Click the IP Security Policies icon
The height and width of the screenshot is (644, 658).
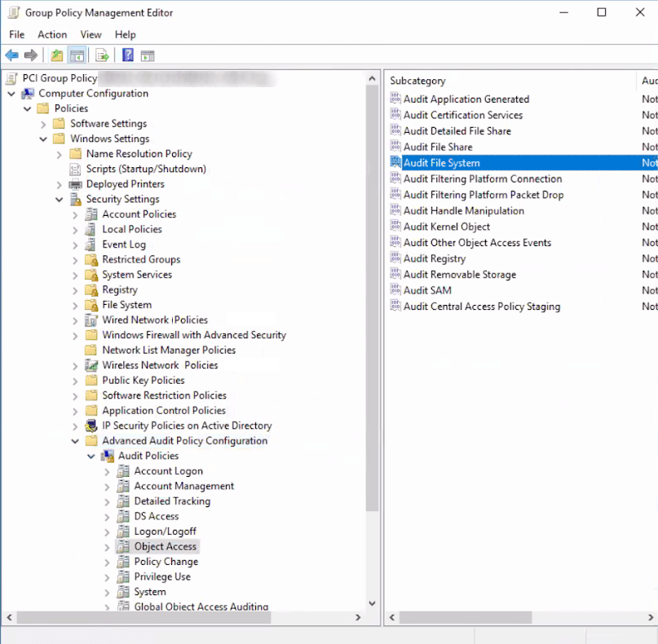pos(91,426)
